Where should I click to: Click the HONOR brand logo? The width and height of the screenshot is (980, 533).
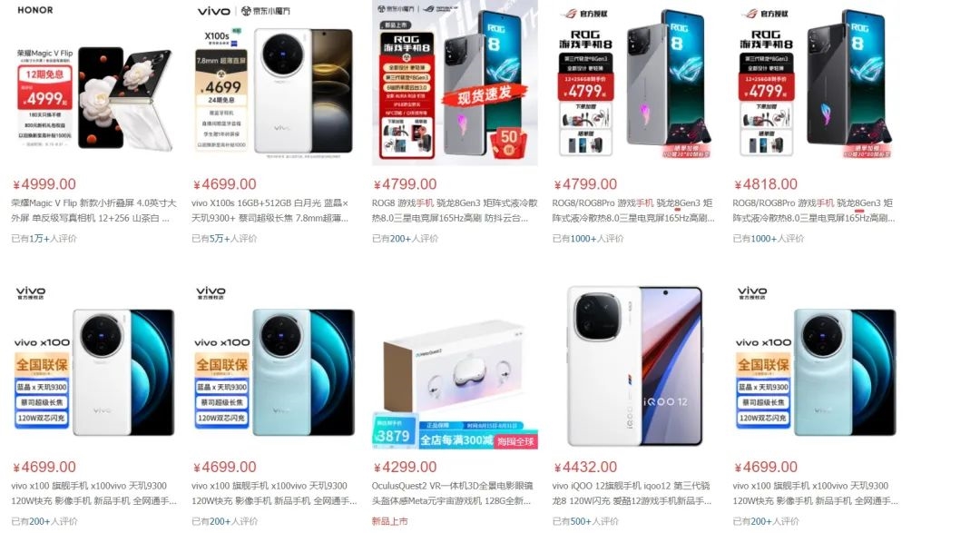[x=35, y=10]
